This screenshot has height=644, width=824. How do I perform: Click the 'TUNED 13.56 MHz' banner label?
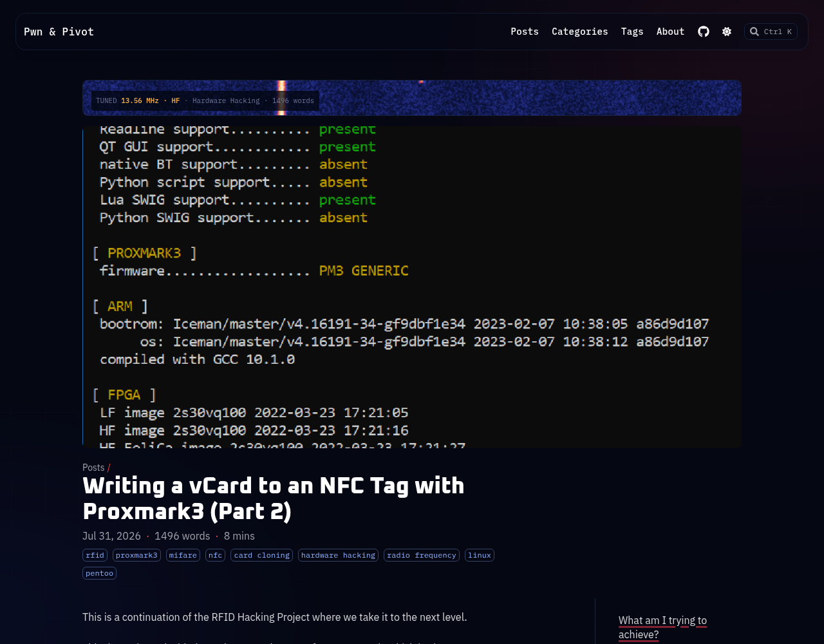point(127,100)
